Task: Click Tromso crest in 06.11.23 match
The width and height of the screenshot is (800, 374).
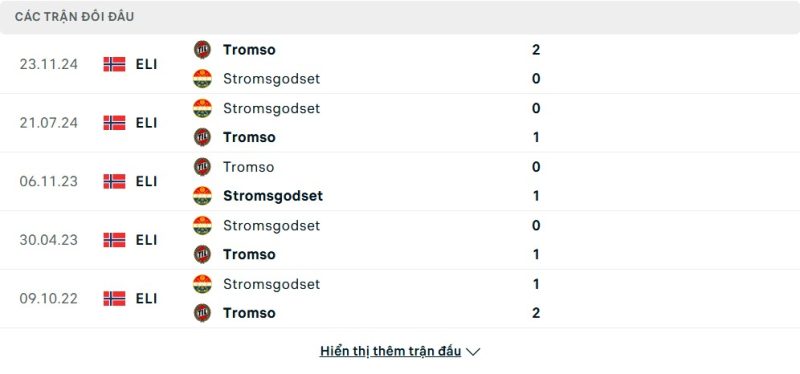Action: click(x=202, y=167)
